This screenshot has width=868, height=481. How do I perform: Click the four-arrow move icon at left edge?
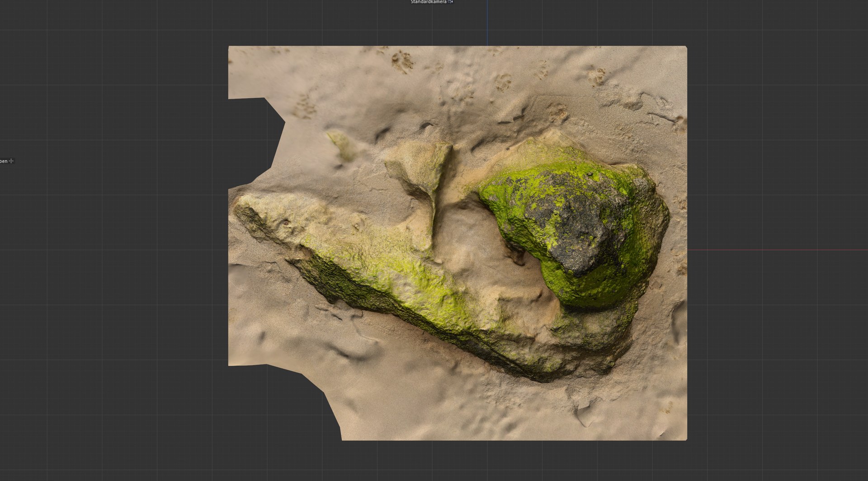pos(11,161)
